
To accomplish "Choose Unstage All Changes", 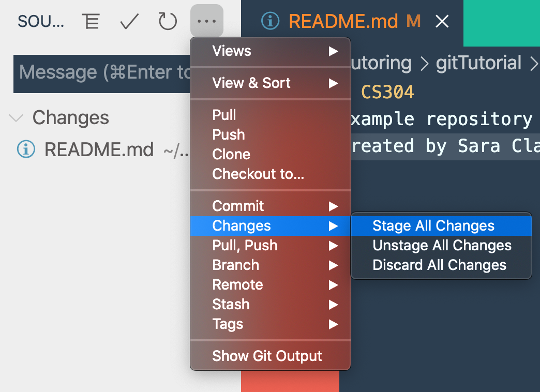I will [x=441, y=246].
